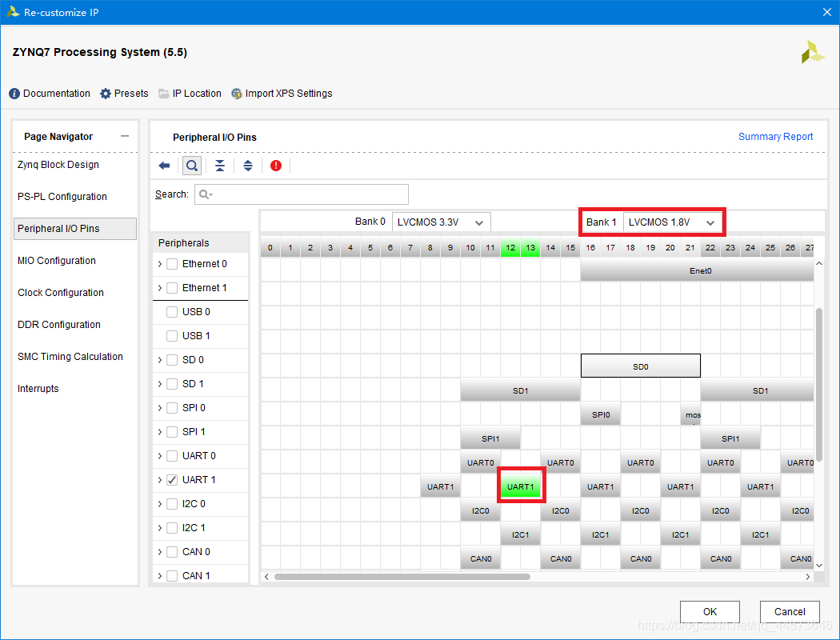The height and width of the screenshot is (640, 840).
Task: Check the USB 0 checkbox
Action: tap(172, 312)
